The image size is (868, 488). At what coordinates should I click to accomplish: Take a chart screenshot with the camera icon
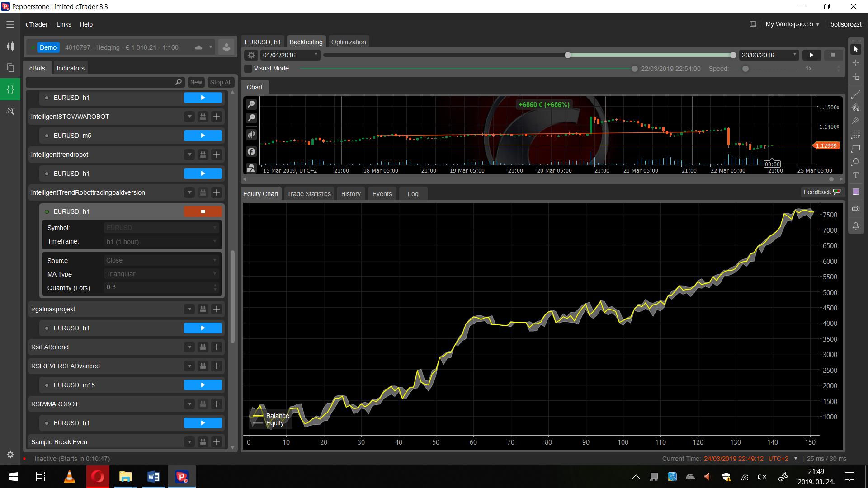[856, 209]
